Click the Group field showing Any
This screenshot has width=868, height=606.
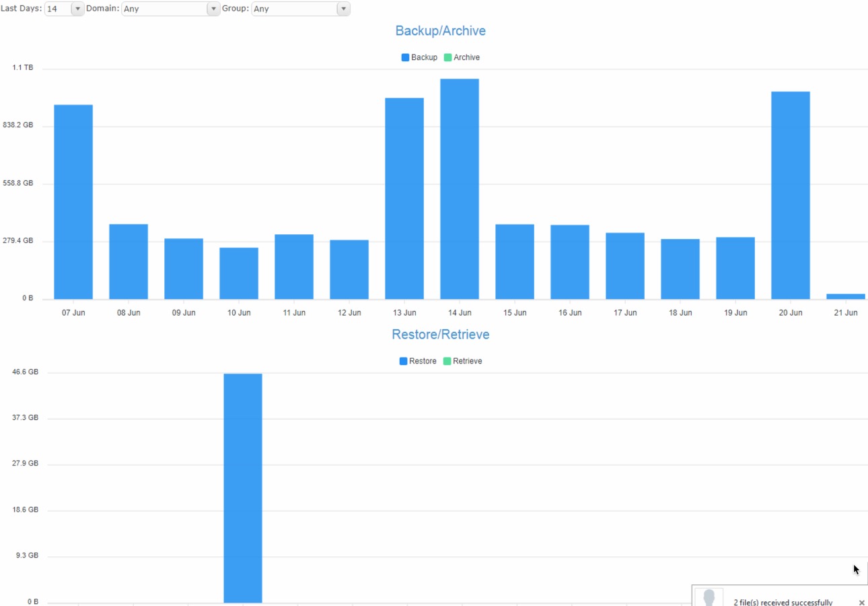[x=295, y=9]
